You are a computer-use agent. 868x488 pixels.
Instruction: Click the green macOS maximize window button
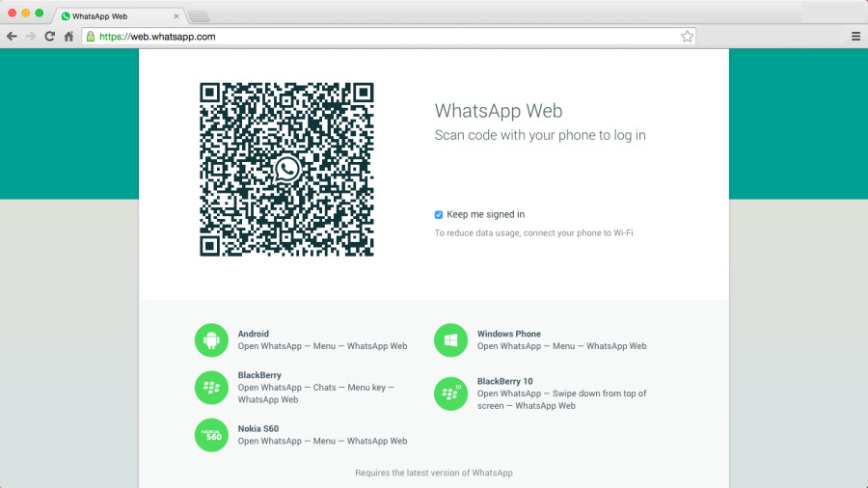(x=40, y=13)
